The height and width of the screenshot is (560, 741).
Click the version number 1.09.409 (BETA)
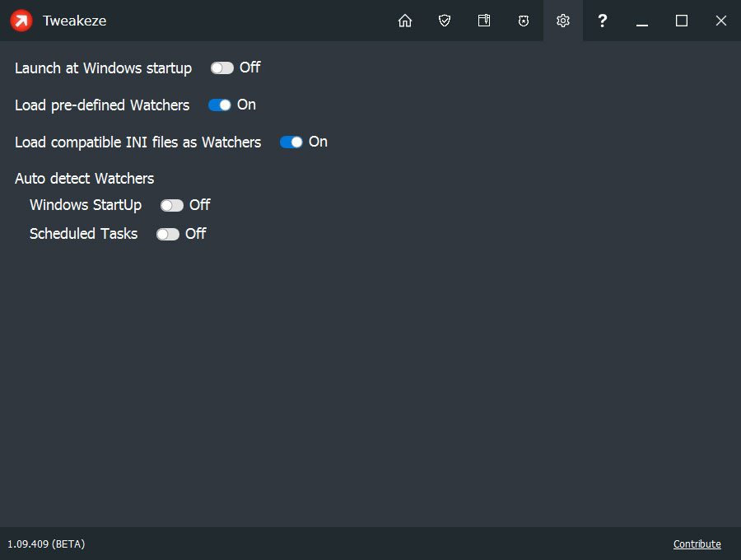46,544
